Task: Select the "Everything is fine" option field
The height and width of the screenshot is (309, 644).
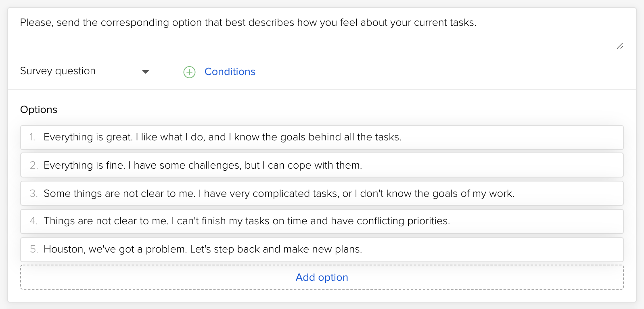Action: (x=203, y=165)
